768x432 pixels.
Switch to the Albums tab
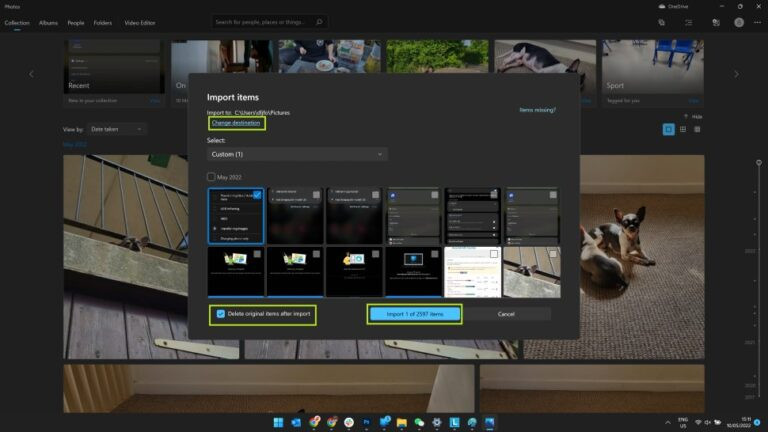pos(48,23)
